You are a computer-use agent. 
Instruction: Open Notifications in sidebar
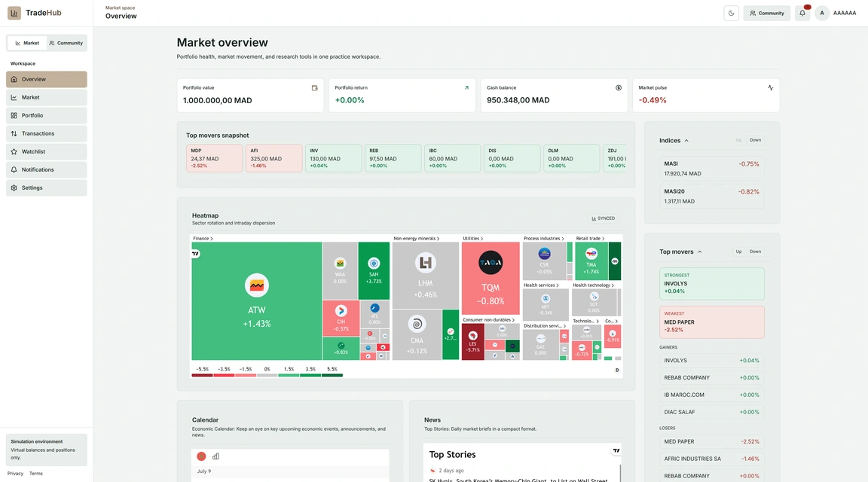pyautogui.click(x=47, y=170)
